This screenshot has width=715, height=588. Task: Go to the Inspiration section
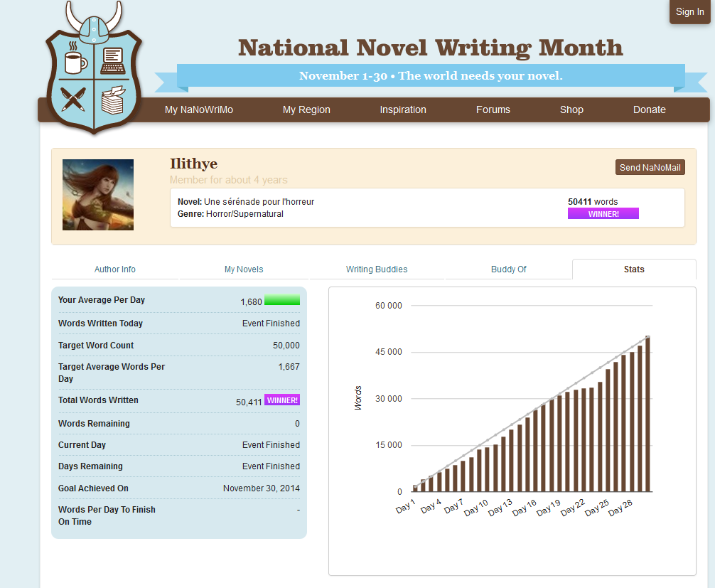pyautogui.click(x=403, y=109)
